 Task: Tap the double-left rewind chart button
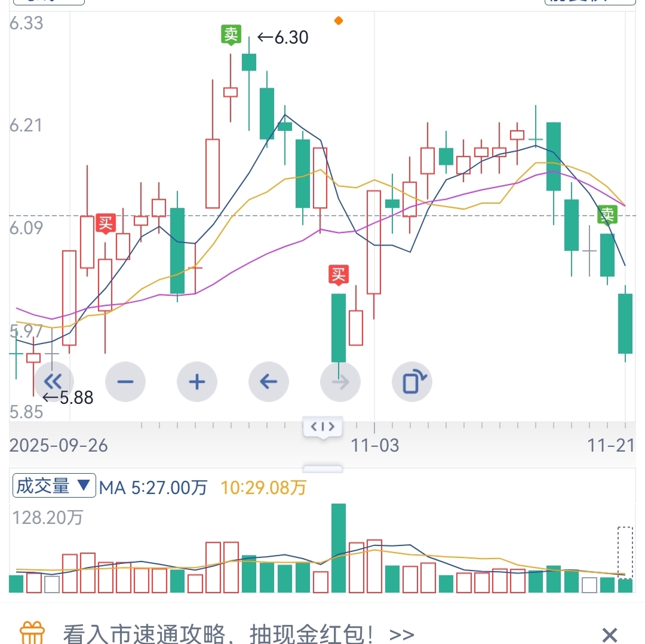coord(54,382)
